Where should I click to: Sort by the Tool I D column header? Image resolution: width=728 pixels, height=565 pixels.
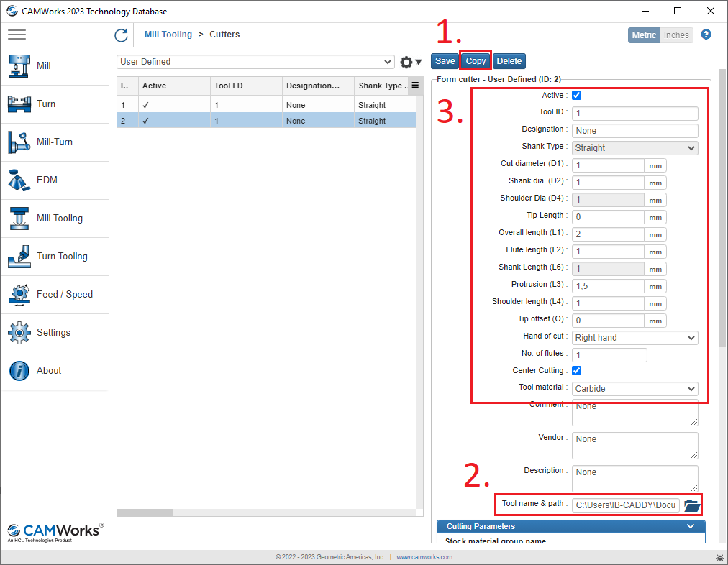[x=246, y=86]
